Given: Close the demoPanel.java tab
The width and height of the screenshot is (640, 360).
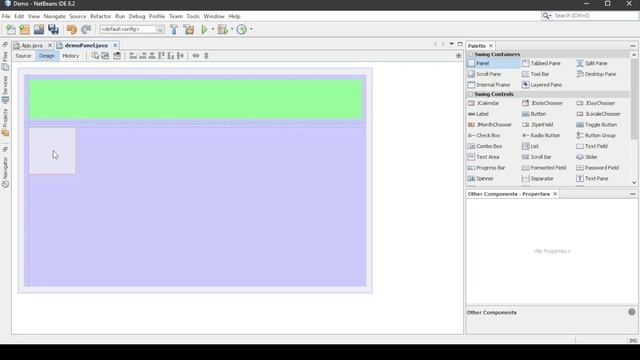Looking at the screenshot, I should [115, 45].
